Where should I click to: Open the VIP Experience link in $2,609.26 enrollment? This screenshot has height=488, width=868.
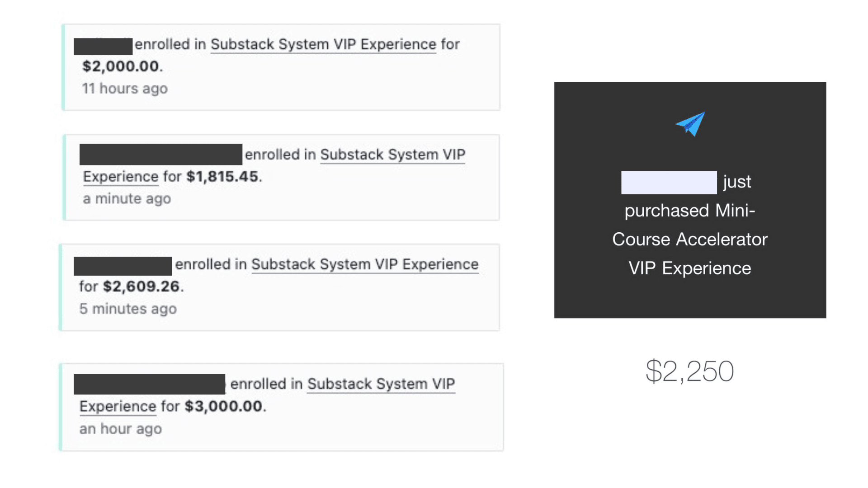click(x=364, y=264)
